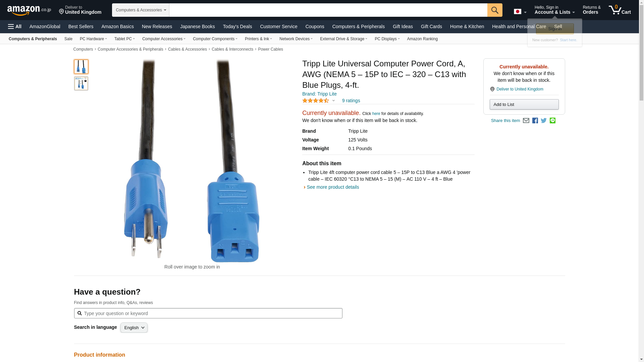Share this item via LINE icon

(x=552, y=121)
